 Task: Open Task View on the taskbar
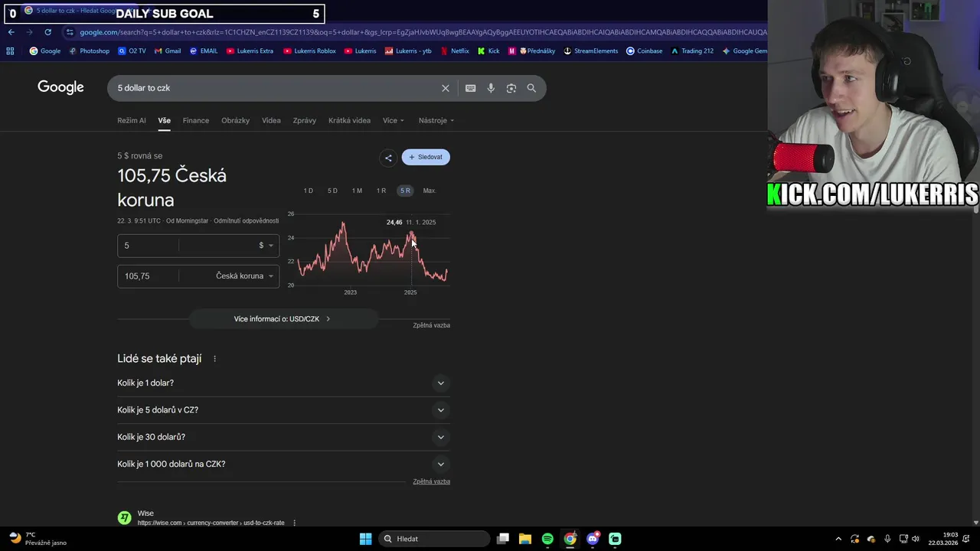coord(503,539)
